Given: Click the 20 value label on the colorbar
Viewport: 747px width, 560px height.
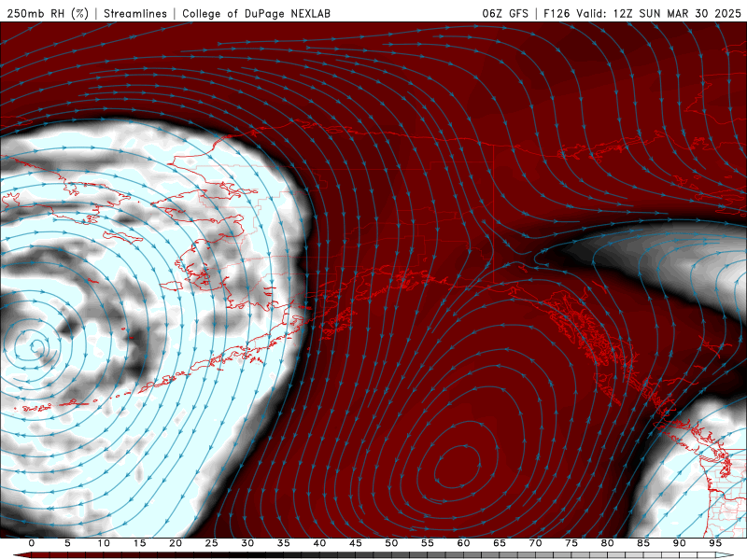Looking at the screenshot, I should (x=176, y=543).
